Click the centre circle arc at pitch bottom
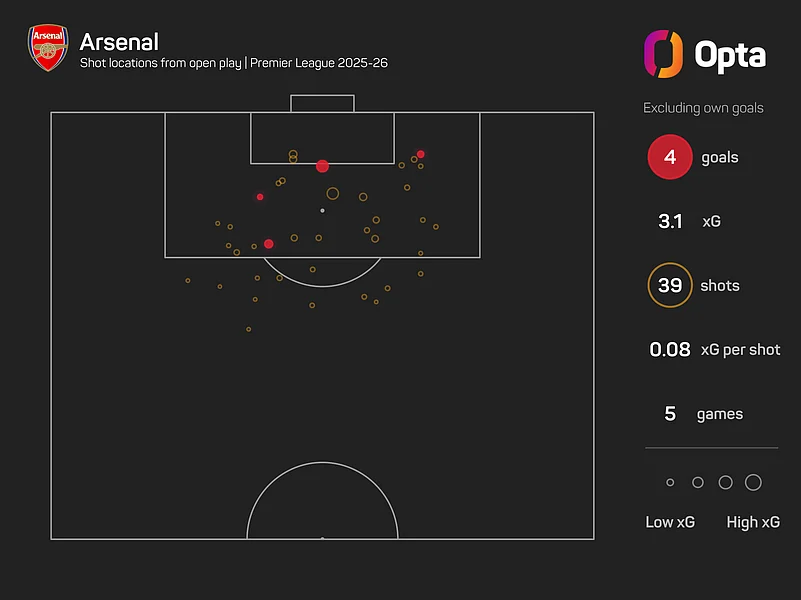 322,500
